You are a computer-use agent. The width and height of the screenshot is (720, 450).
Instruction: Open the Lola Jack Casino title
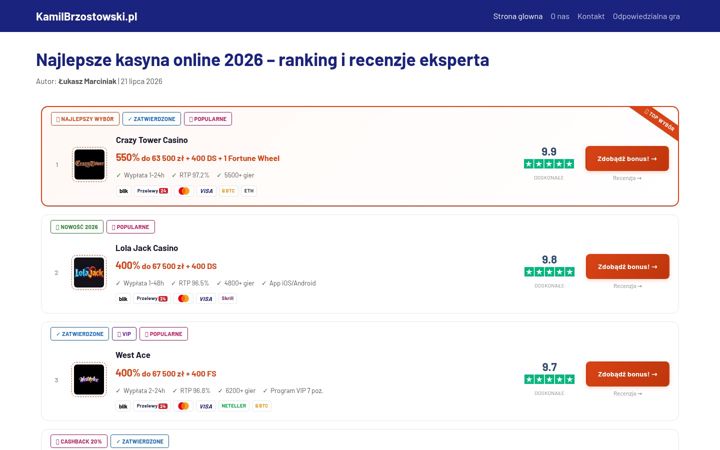coord(146,248)
